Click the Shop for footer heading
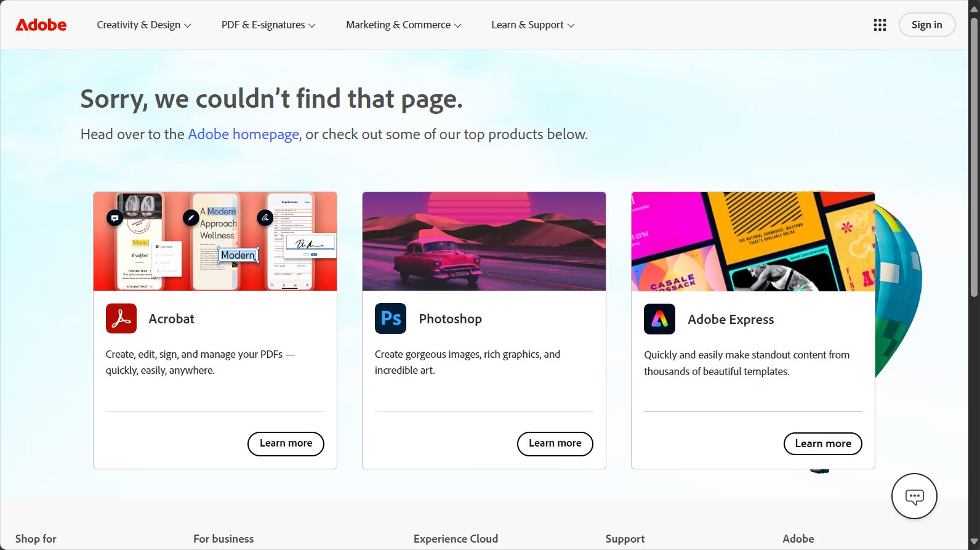 [36, 539]
